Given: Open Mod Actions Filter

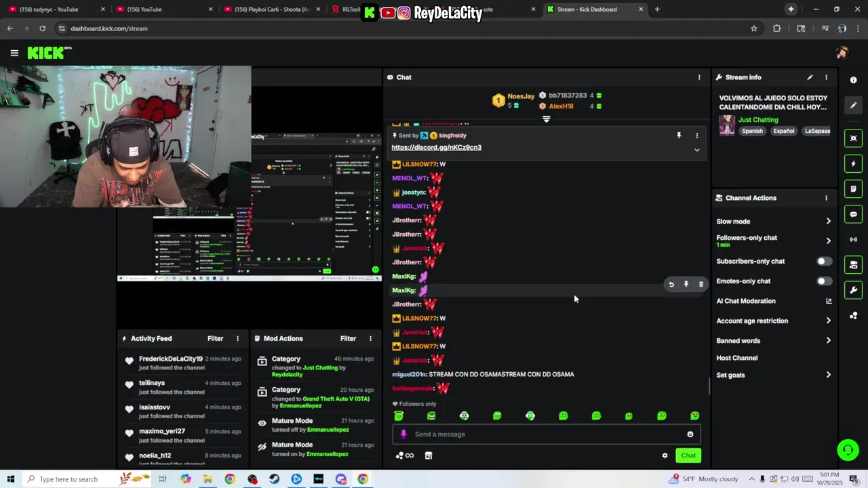Looking at the screenshot, I should 348,338.
